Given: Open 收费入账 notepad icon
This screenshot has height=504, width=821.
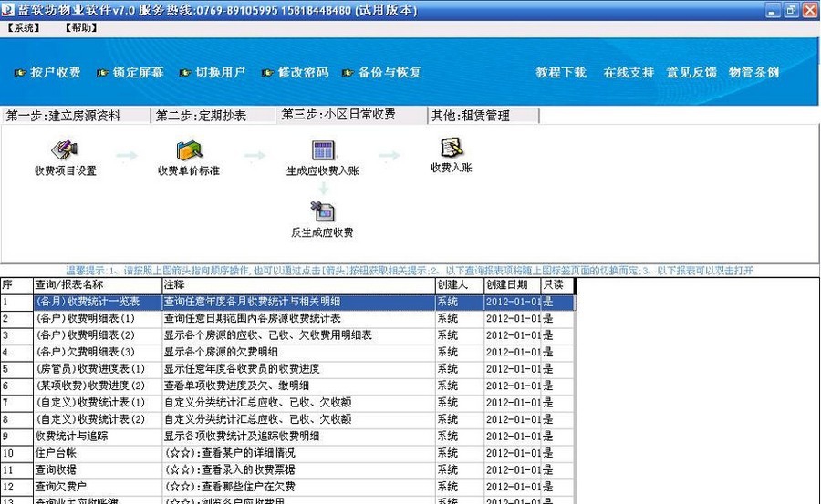Looking at the screenshot, I should point(452,148).
